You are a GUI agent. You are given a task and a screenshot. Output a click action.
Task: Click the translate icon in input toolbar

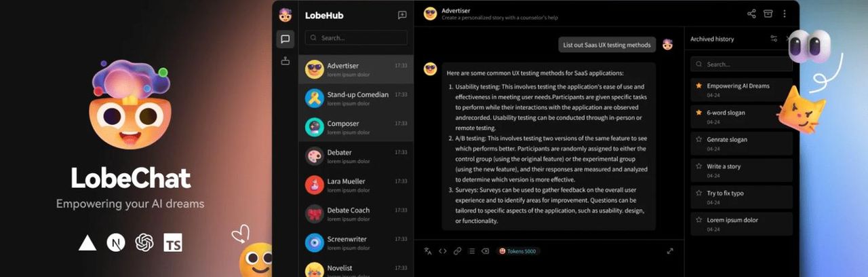point(428,251)
